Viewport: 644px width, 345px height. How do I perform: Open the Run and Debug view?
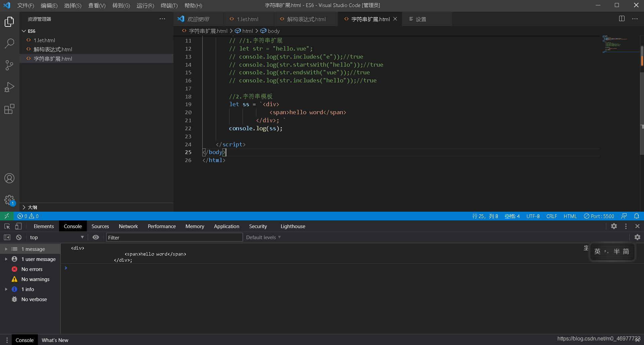click(x=9, y=87)
